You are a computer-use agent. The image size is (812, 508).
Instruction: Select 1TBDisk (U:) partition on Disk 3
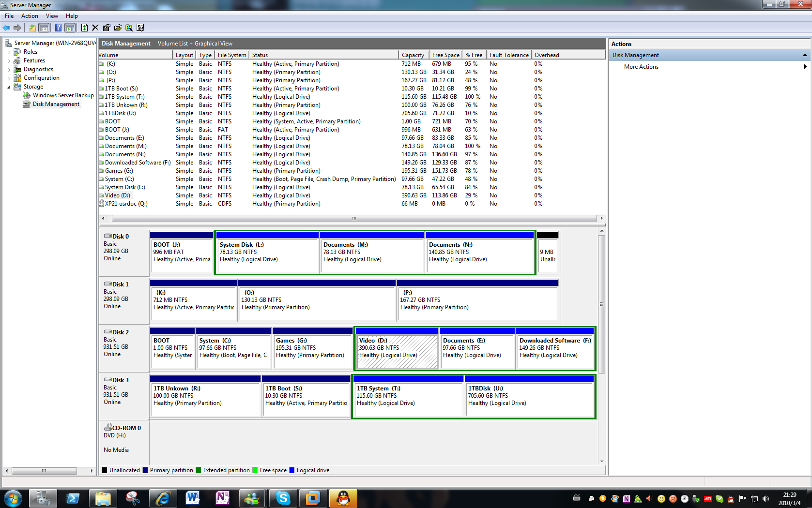pyautogui.click(x=529, y=396)
